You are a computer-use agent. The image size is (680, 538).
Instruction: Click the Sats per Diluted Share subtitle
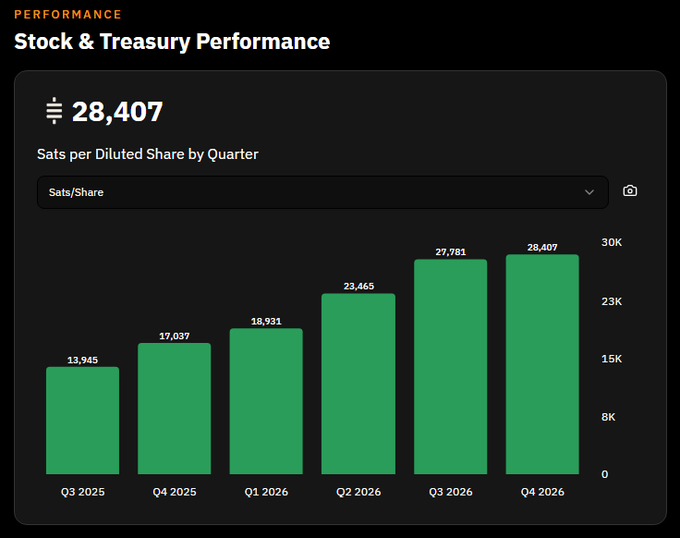(147, 154)
